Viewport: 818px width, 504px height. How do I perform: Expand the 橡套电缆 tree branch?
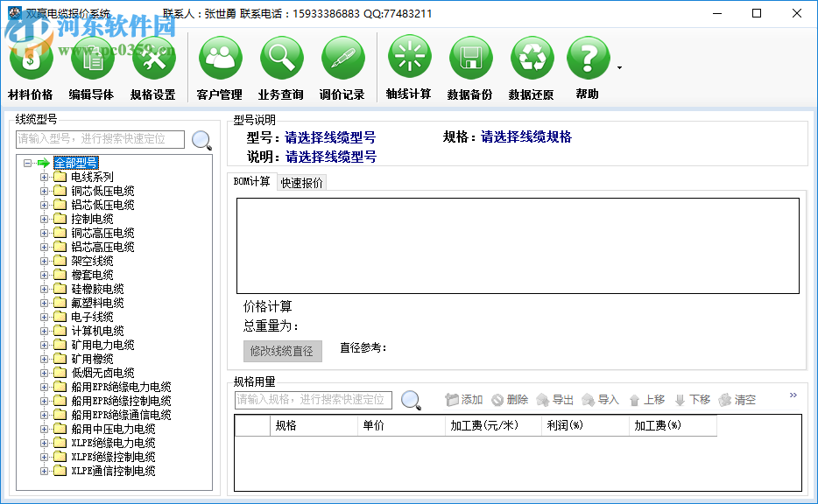[44, 274]
